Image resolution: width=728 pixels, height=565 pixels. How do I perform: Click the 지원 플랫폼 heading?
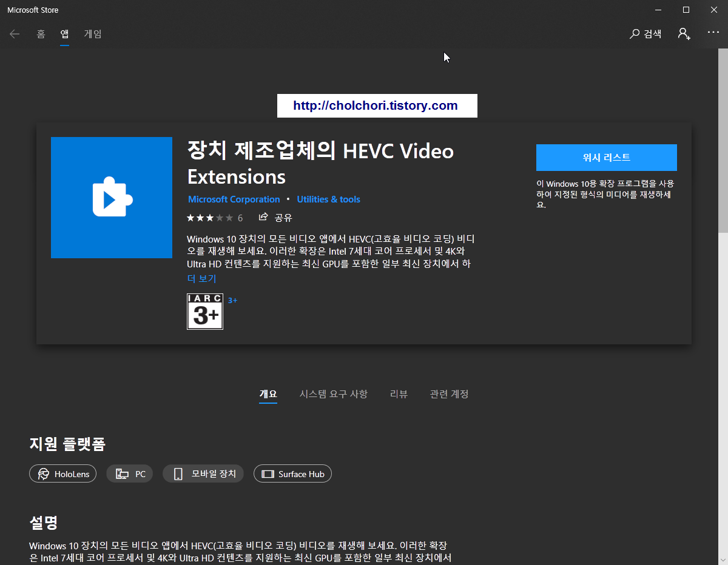67,444
